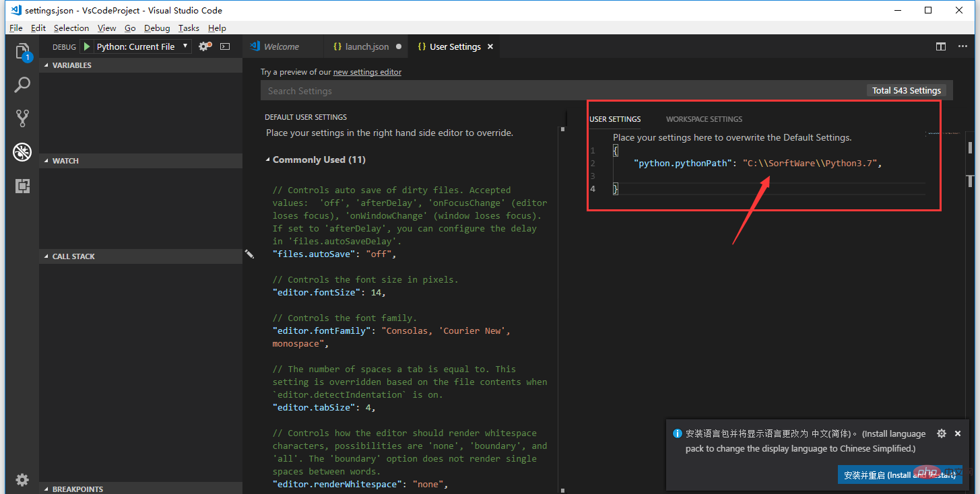
Task: Open the Selection menu
Action: pos(71,28)
